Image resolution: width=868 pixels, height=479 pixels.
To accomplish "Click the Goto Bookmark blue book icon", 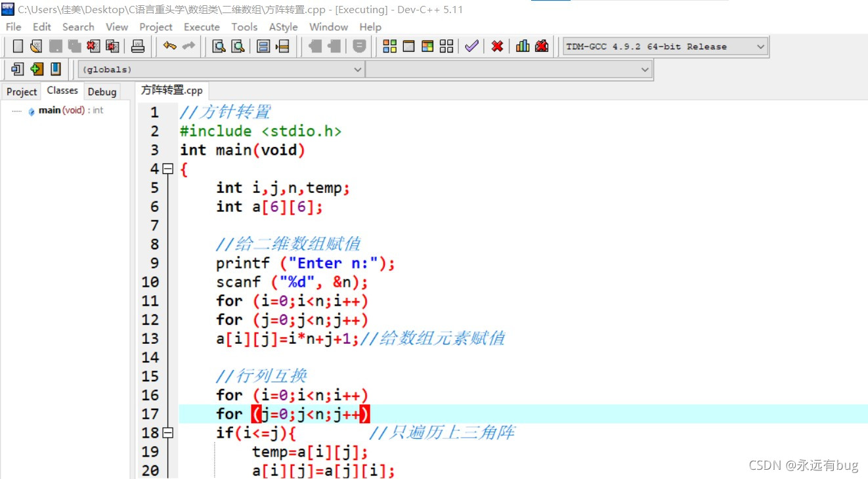I will click(56, 69).
